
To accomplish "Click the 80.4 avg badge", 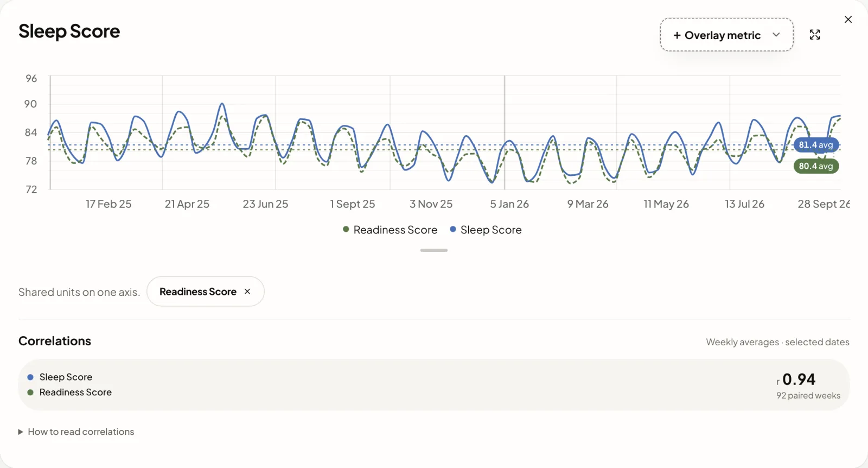I will (816, 166).
